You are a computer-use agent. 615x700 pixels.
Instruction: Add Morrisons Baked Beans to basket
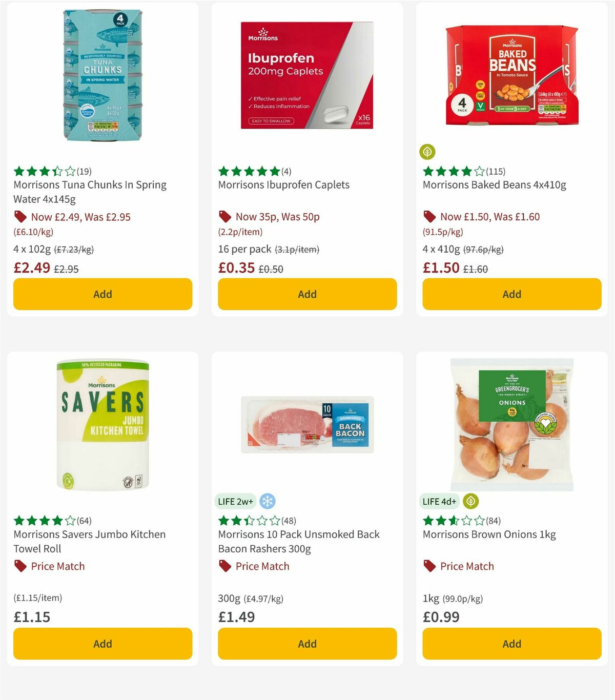[x=511, y=294]
